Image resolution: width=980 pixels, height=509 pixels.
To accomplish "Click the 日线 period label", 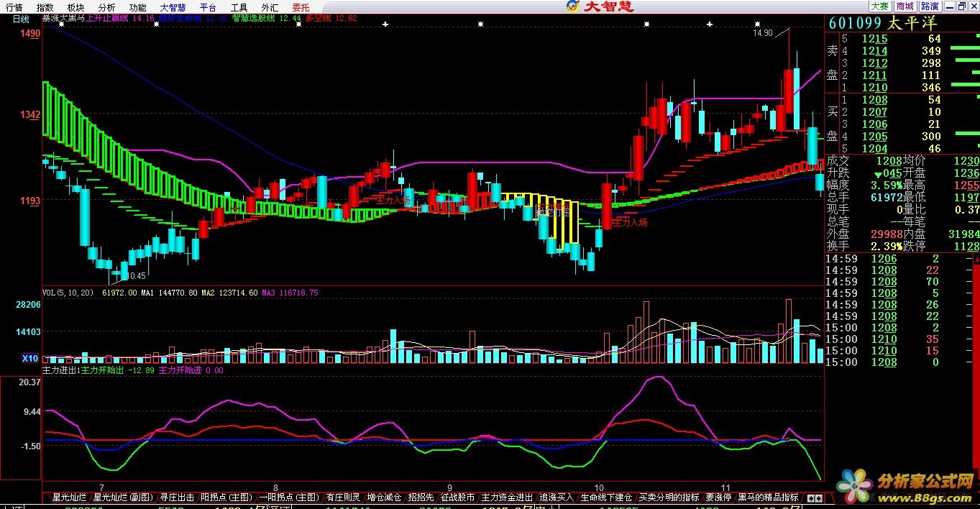I will coord(21,19).
